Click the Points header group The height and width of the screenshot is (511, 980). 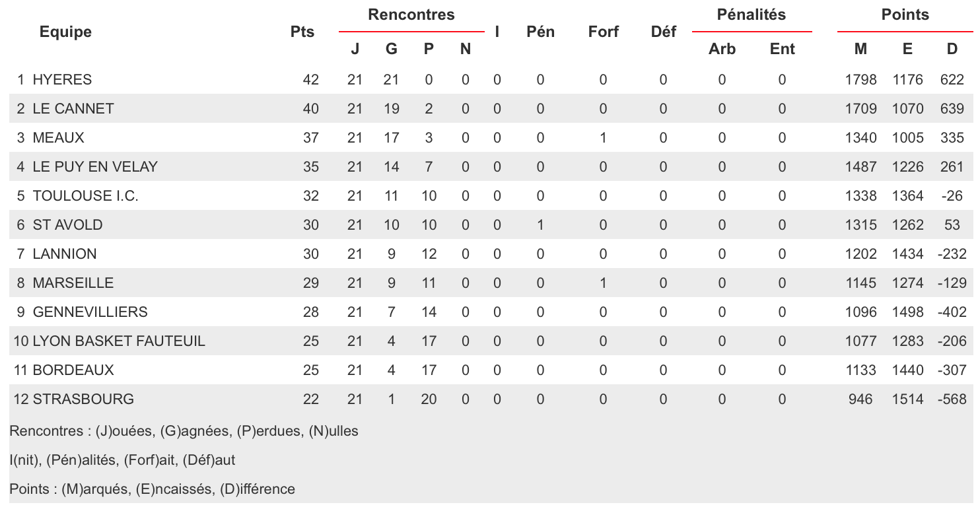coord(905,15)
